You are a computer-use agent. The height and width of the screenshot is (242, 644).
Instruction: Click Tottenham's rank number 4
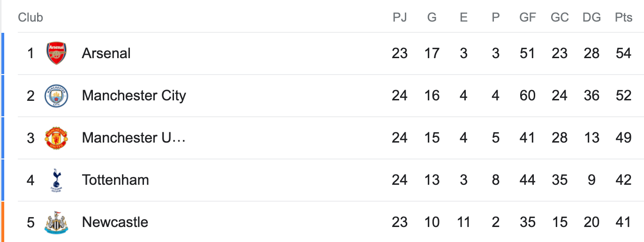31,180
